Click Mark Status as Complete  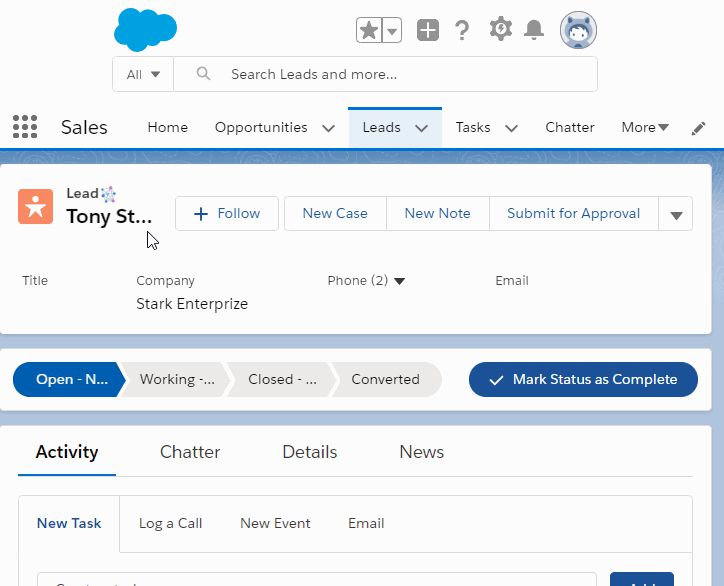pos(583,380)
